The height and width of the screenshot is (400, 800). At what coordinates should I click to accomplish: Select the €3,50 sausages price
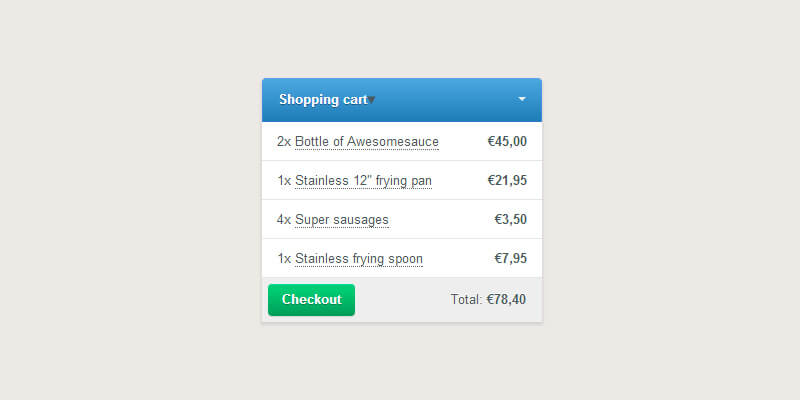tap(510, 220)
